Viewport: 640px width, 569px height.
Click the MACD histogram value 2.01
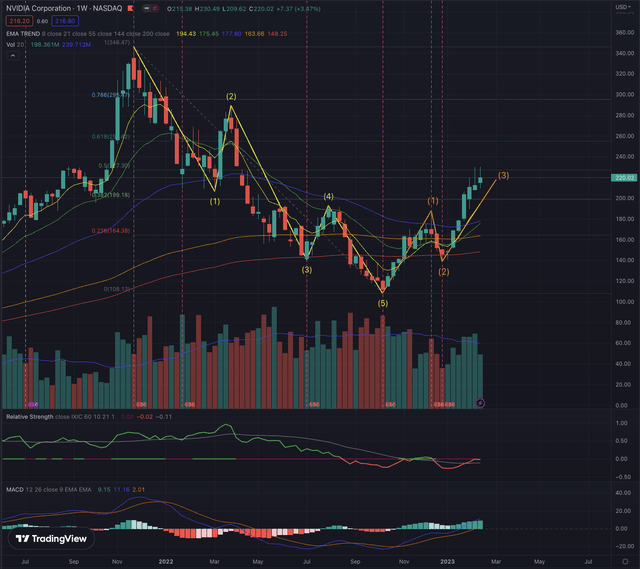(138, 489)
